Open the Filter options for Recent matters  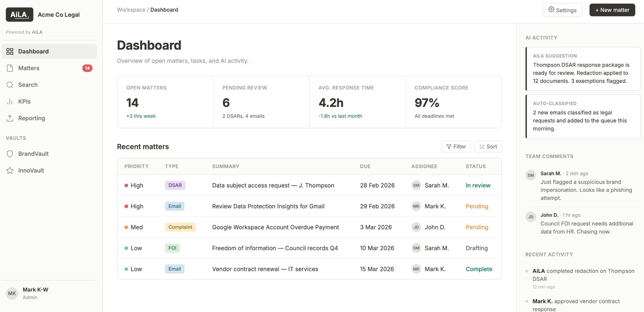(x=456, y=146)
